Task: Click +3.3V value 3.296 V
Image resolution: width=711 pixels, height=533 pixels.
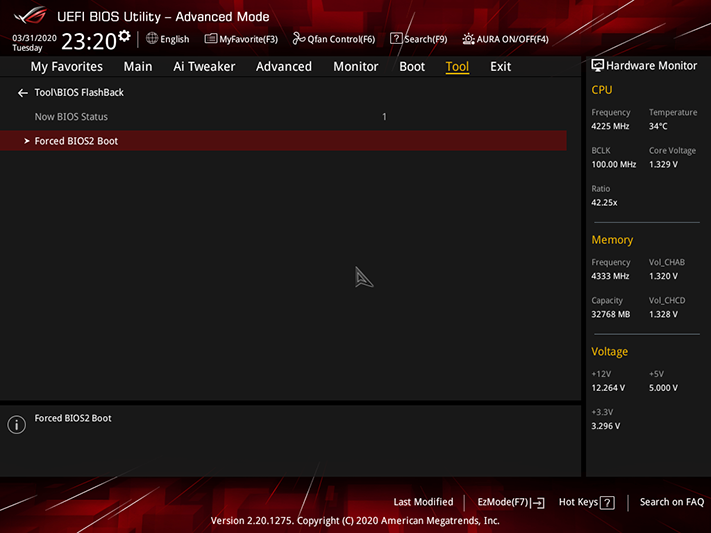Action: click(x=605, y=426)
